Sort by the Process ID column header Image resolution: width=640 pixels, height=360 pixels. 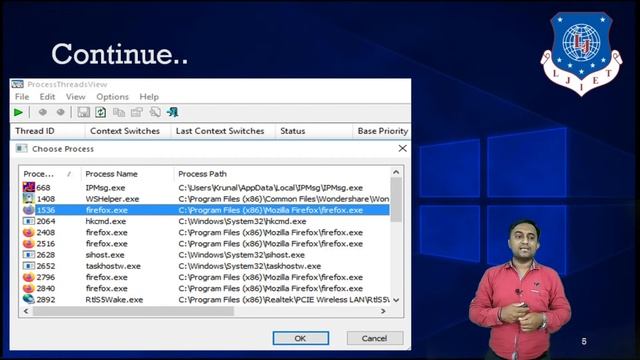(50, 174)
